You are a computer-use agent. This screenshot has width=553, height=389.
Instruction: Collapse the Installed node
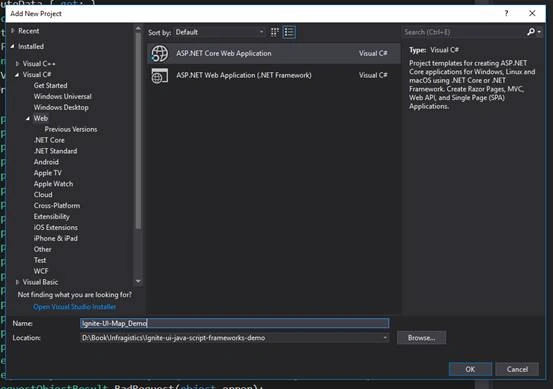point(13,46)
